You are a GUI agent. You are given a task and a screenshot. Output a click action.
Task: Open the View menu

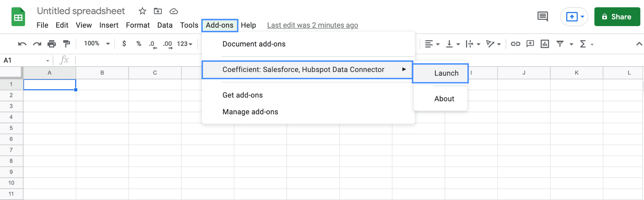pos(84,25)
